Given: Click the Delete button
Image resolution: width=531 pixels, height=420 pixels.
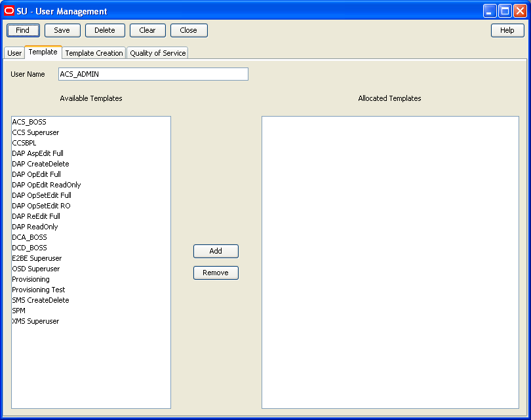Looking at the screenshot, I should (105, 30).
